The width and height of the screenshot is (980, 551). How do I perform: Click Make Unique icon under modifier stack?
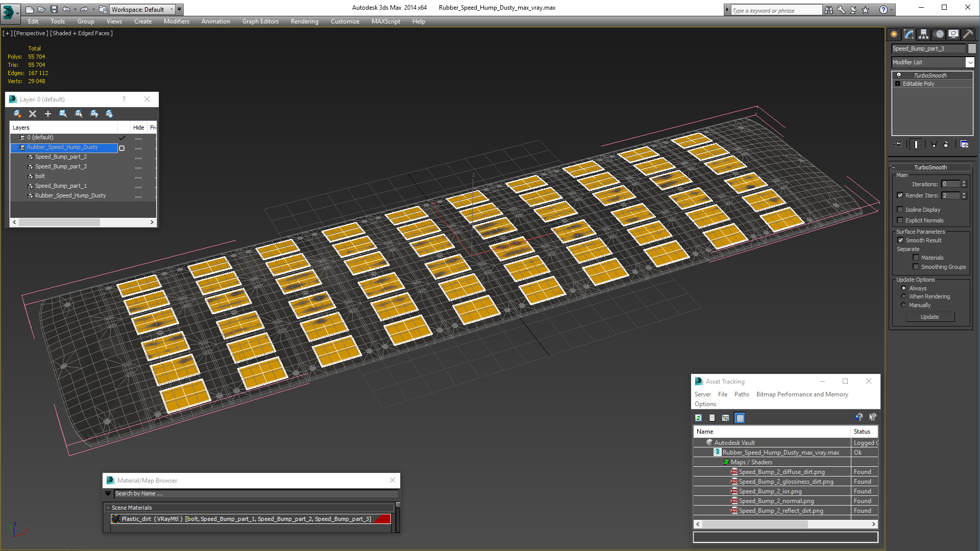pos(934,144)
